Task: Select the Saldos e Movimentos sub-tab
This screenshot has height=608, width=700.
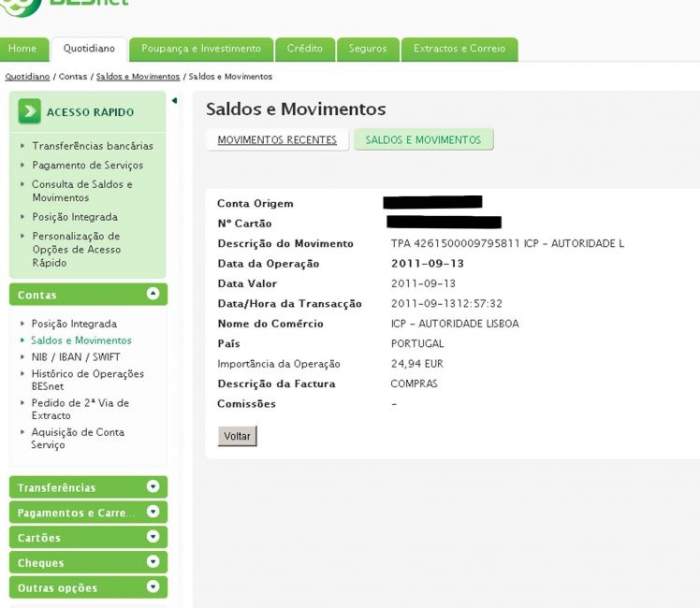Action: pyautogui.click(x=423, y=140)
